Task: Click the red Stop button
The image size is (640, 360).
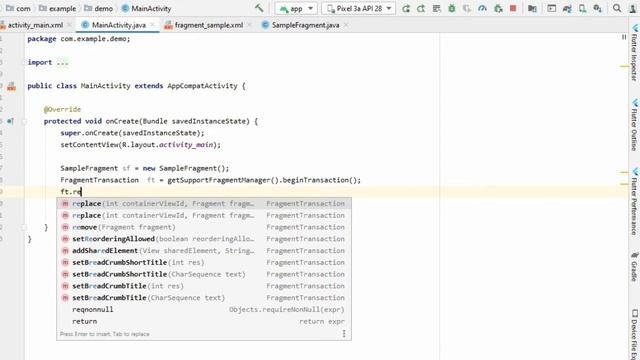Action: coord(513,8)
